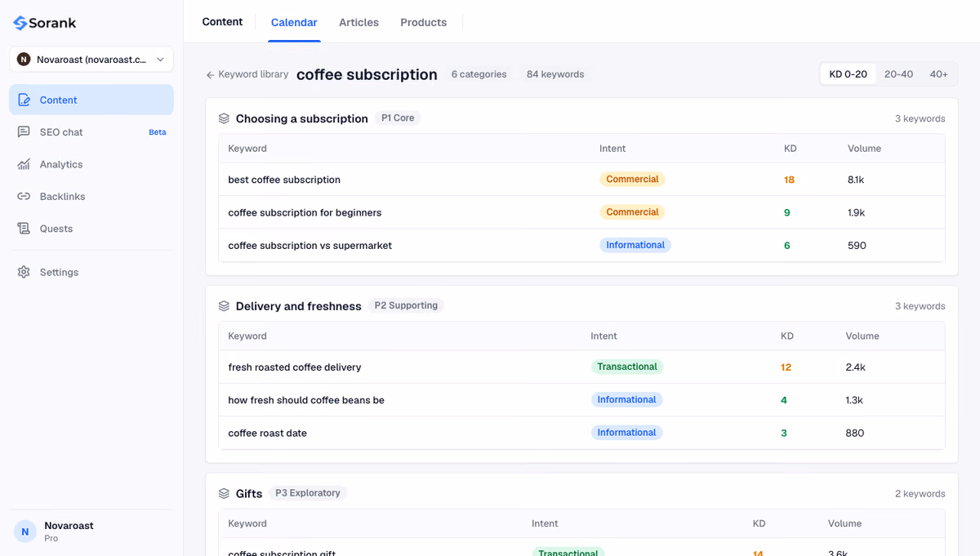Click the Settings gear icon
The image size is (980, 556).
pyautogui.click(x=24, y=272)
